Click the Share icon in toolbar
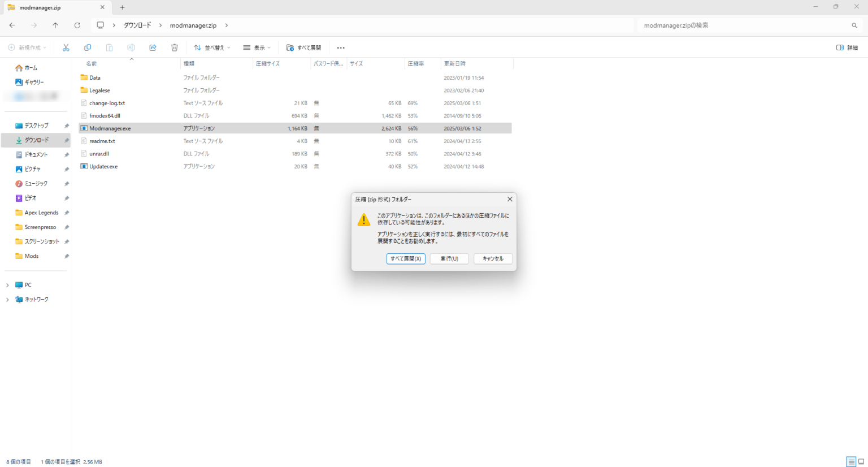Screen dimensions: 868x467 pos(153,47)
